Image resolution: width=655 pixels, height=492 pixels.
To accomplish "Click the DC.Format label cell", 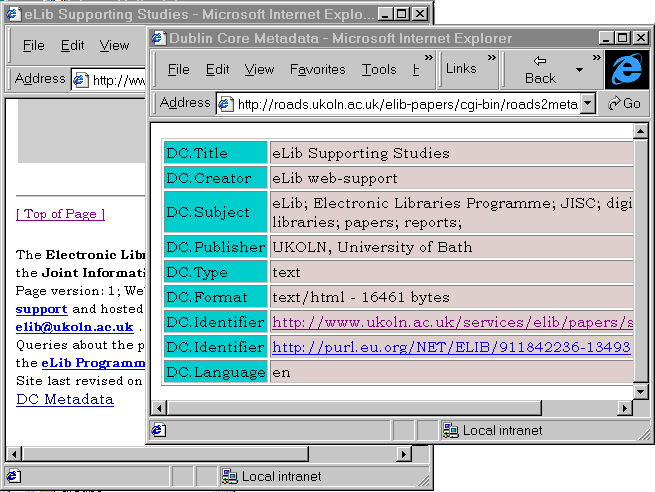I will point(216,297).
